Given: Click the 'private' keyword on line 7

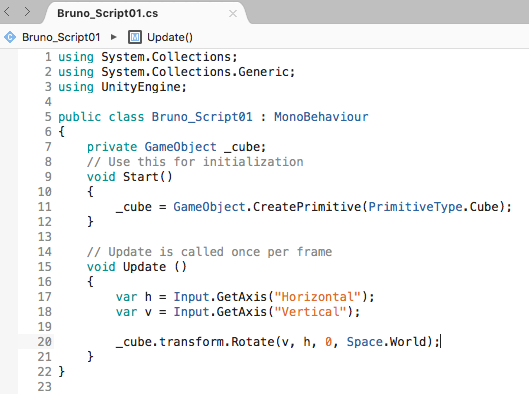Looking at the screenshot, I should pyautogui.click(x=112, y=147).
